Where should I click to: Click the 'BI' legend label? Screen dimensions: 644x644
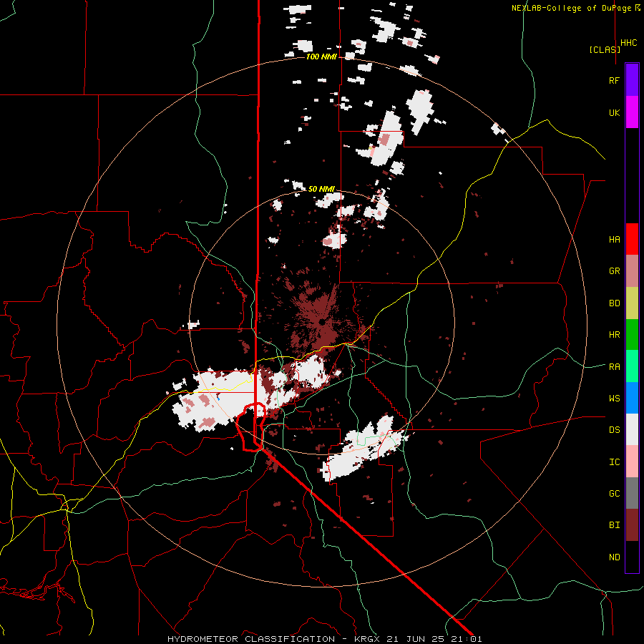click(x=614, y=525)
